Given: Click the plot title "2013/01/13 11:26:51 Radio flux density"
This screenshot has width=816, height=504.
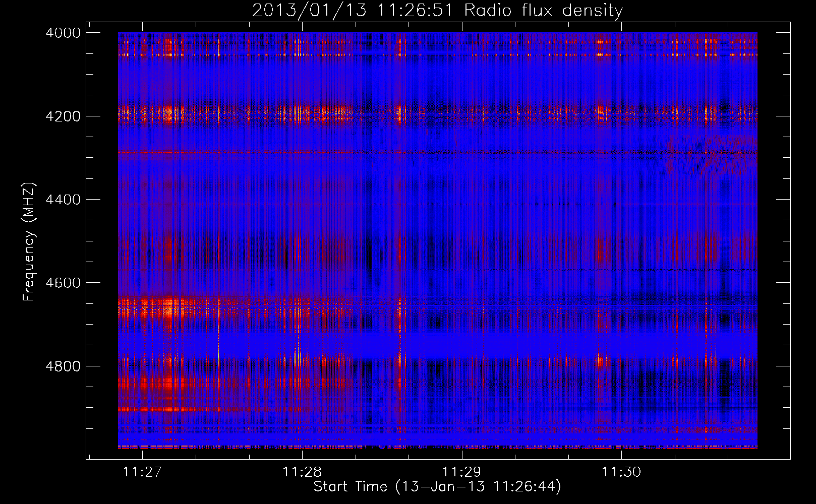Looking at the screenshot, I should click(437, 10).
